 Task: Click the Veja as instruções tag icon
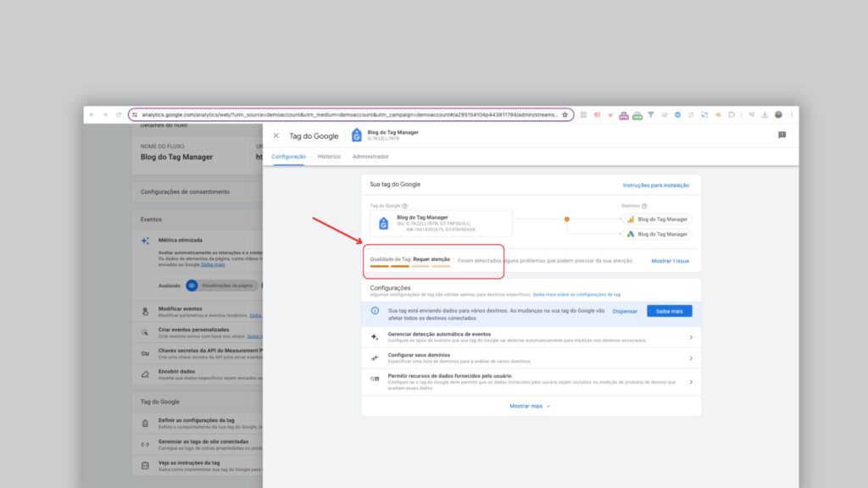(x=145, y=466)
